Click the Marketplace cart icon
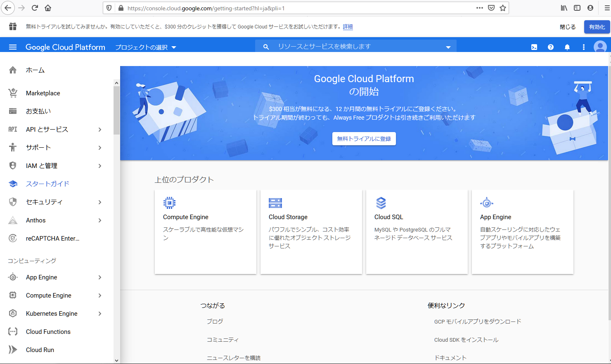The image size is (611, 364). [x=13, y=93]
